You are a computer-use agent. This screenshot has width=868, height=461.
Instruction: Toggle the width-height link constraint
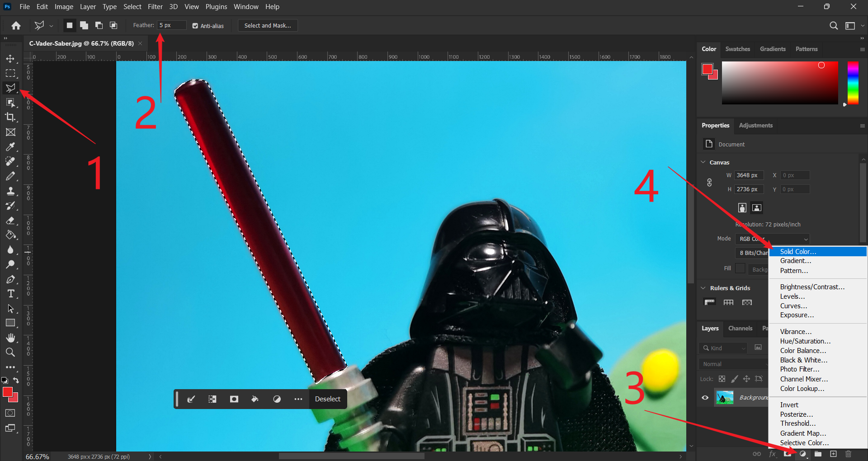[709, 182]
